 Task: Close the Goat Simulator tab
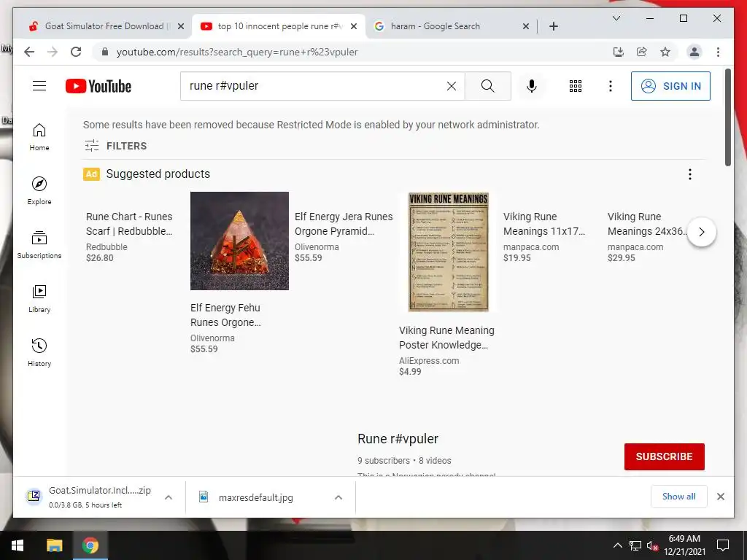click(x=181, y=26)
